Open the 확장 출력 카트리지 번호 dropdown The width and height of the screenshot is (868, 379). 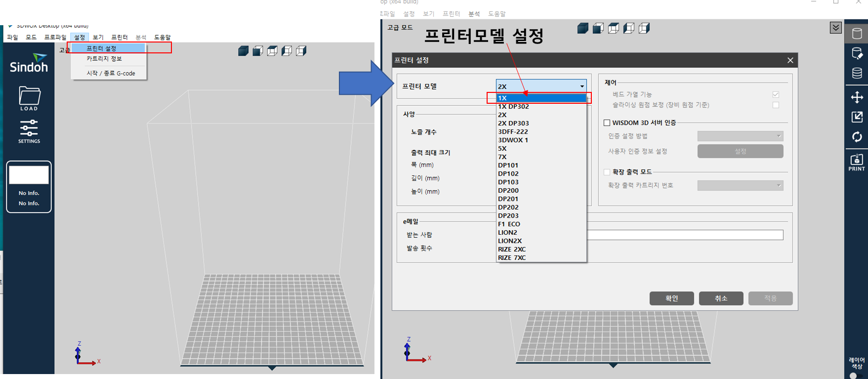(740, 185)
